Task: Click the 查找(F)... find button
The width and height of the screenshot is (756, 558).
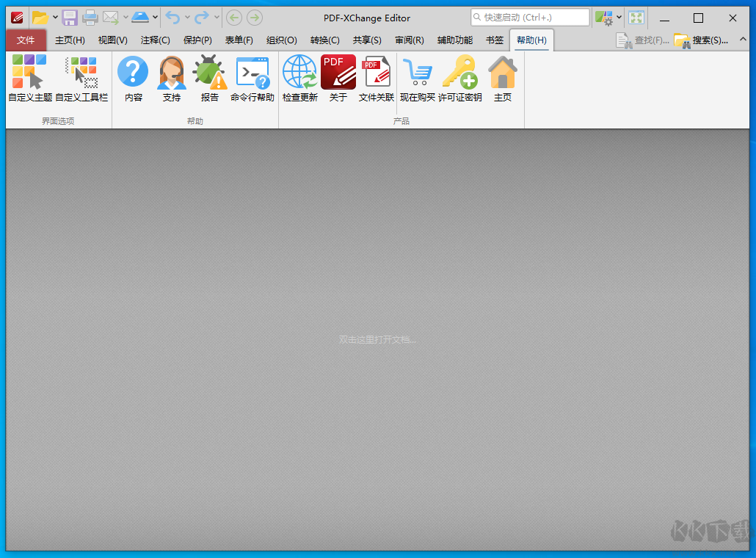Action: tap(643, 40)
